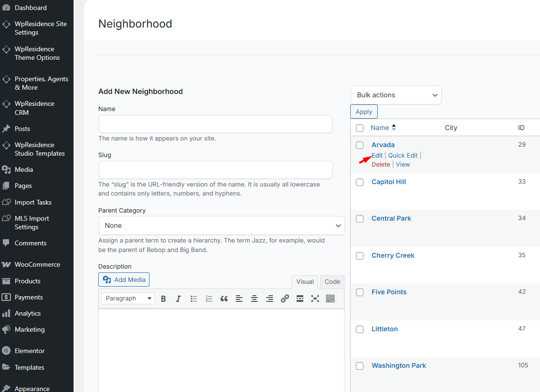Switch to the Code editor tab
The width and height of the screenshot is (540, 392).
332,282
